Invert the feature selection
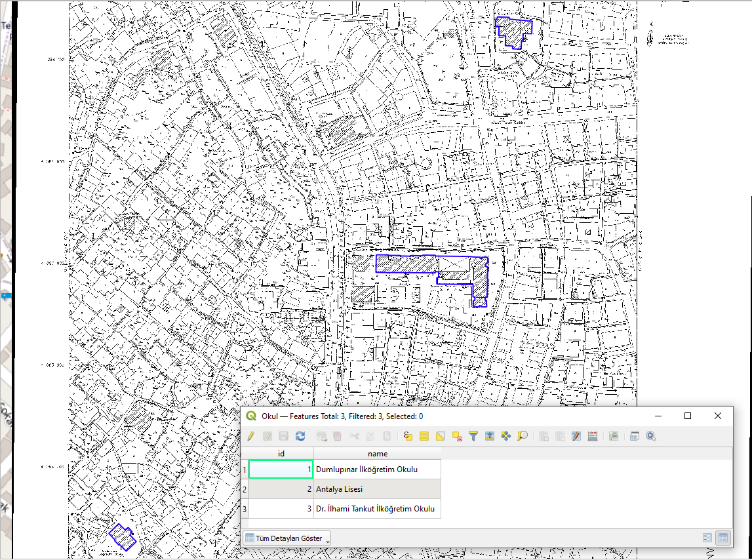The height and width of the screenshot is (560, 752). click(441, 436)
